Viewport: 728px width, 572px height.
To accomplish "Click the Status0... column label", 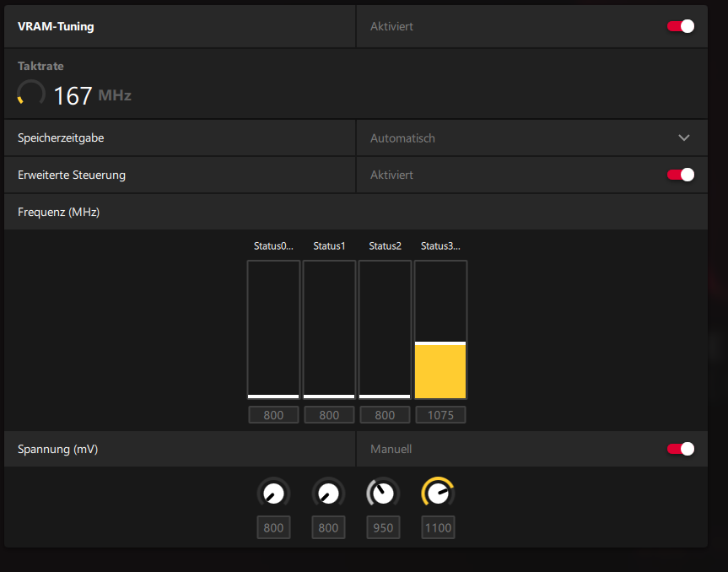I will coord(273,246).
